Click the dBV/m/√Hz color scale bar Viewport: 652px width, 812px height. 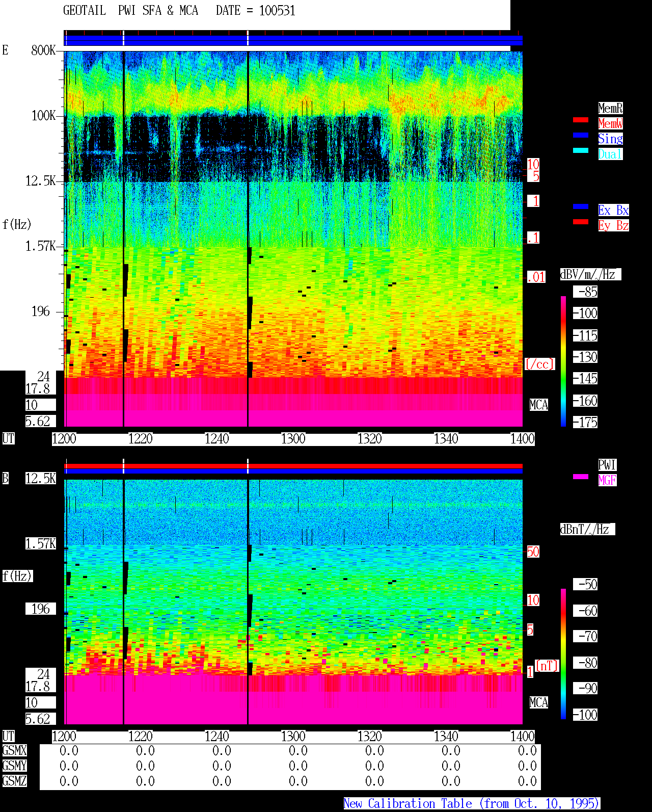pos(563,361)
